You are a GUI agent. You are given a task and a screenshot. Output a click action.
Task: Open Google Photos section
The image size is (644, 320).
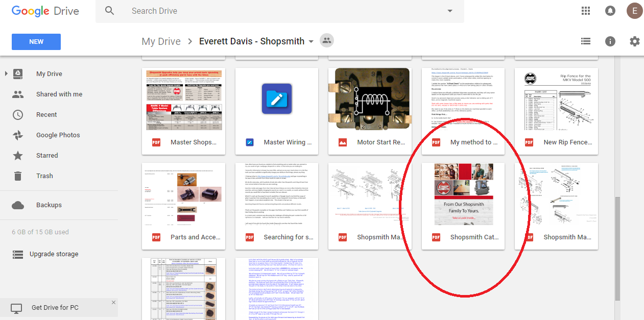pyautogui.click(x=58, y=135)
